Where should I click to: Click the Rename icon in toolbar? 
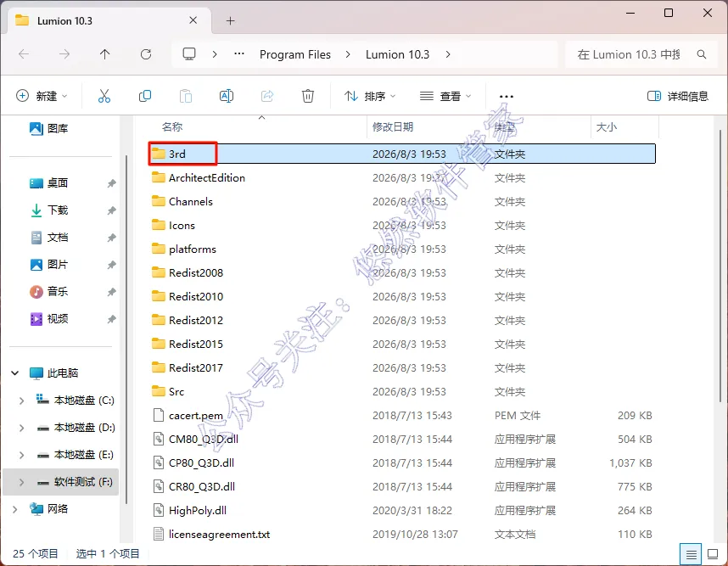coord(226,96)
